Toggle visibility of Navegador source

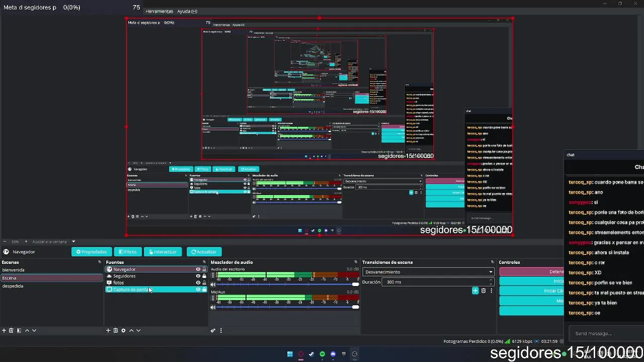coord(198,269)
